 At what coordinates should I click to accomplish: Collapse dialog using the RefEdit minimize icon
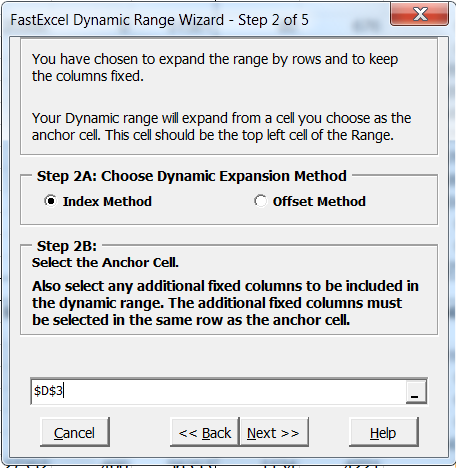pos(416,392)
